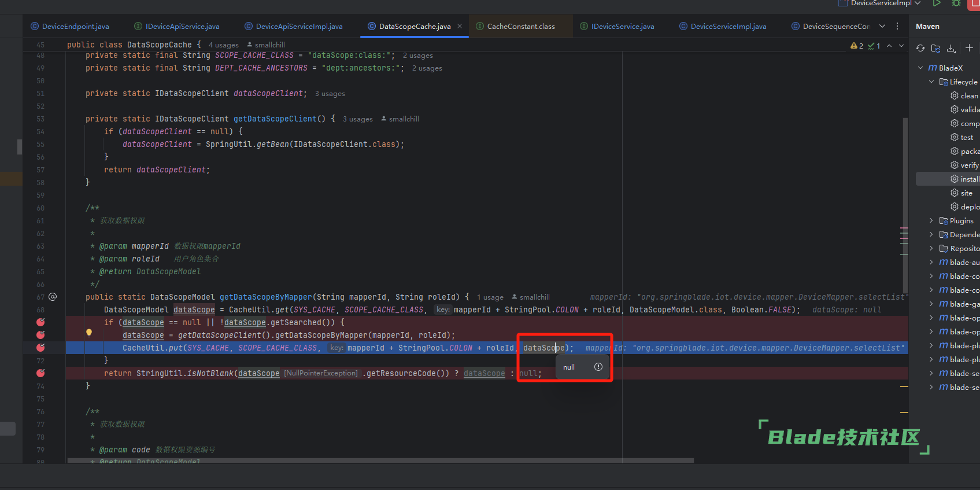
Task: Expand the blade-ga module node
Action: pyautogui.click(x=931, y=304)
